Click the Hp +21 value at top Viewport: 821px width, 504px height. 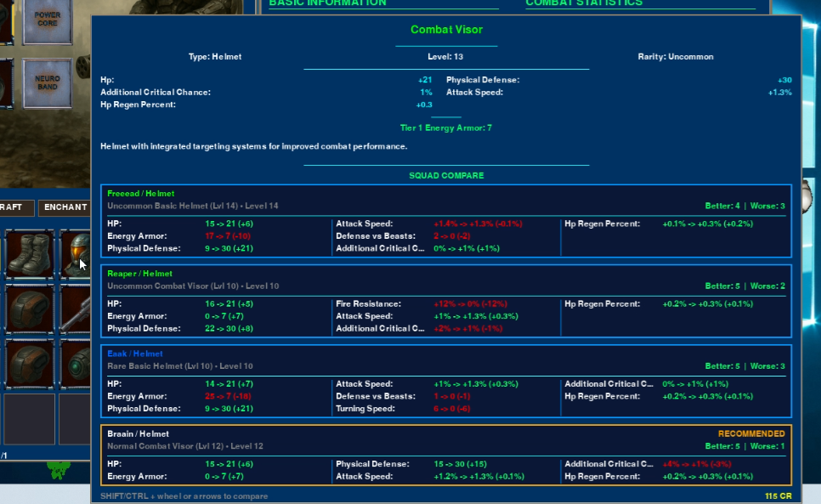[x=425, y=80]
